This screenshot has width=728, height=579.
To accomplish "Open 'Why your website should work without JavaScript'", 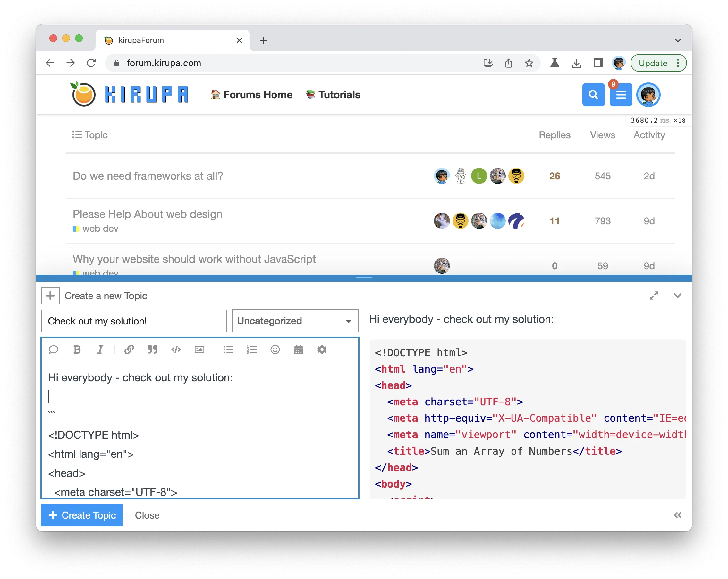I will pyautogui.click(x=194, y=259).
